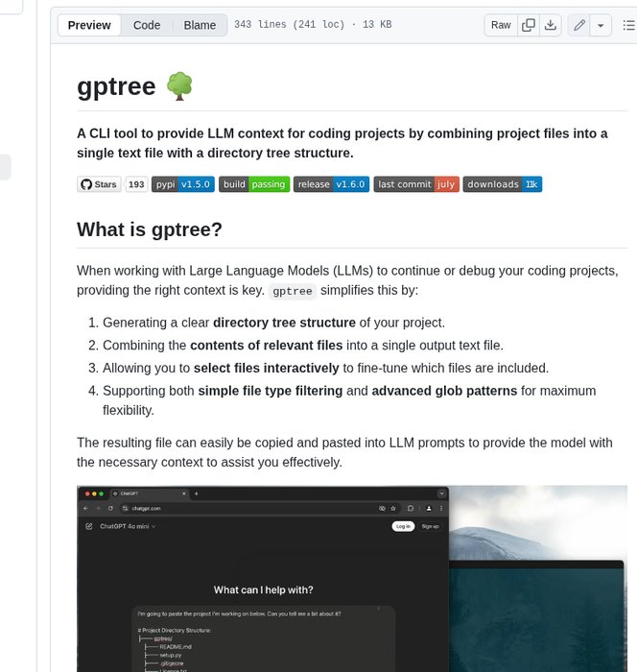Click the GitHub Stars badge

[x=99, y=184]
